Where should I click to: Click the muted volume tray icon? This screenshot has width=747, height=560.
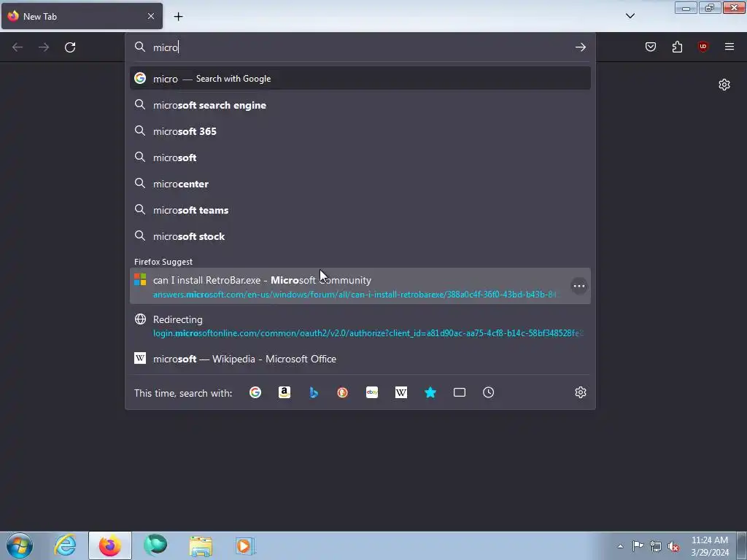pyautogui.click(x=673, y=546)
